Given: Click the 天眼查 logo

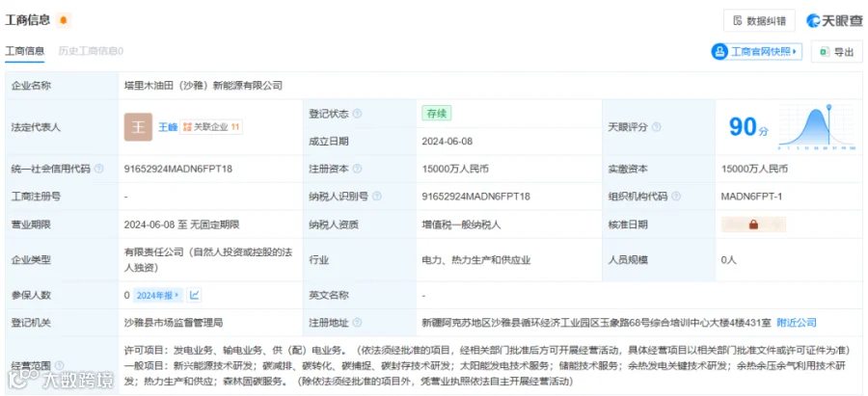Looking at the screenshot, I should click(834, 21).
